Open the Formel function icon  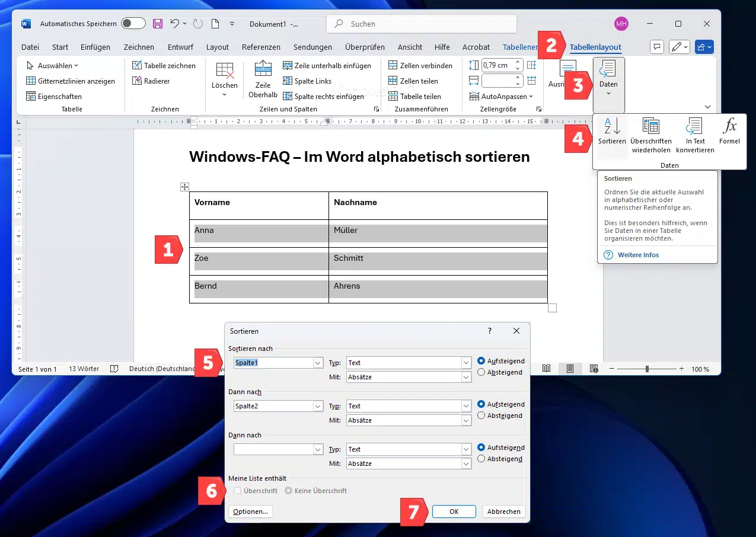pos(729,127)
